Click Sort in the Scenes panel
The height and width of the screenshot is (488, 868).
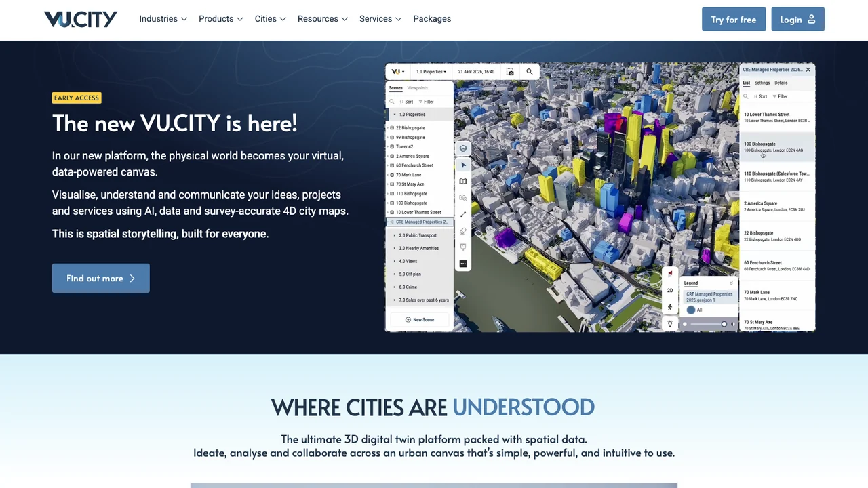pos(406,102)
